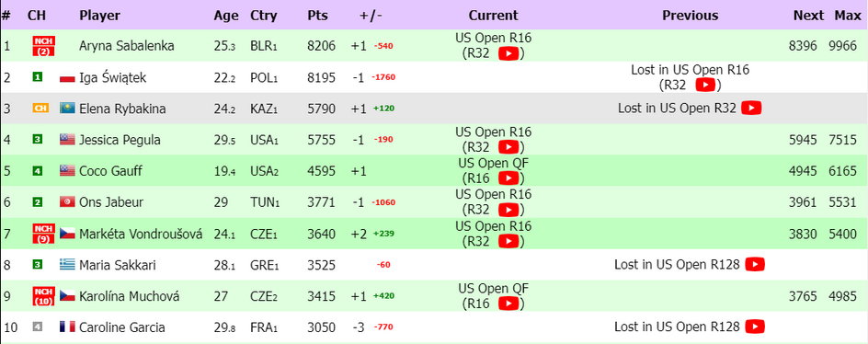Click YouTube icon in Elena Rybakina's row
The height and width of the screenshot is (344, 868).
[751, 108]
